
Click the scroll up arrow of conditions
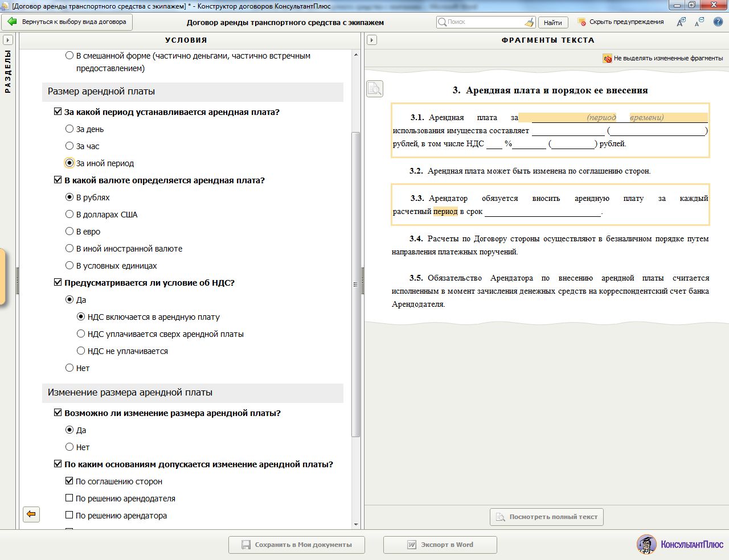pos(356,55)
